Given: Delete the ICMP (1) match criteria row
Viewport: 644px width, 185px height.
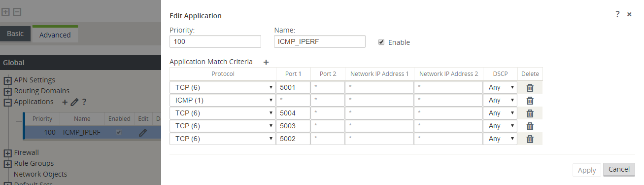Looking at the screenshot, I should (530, 101).
